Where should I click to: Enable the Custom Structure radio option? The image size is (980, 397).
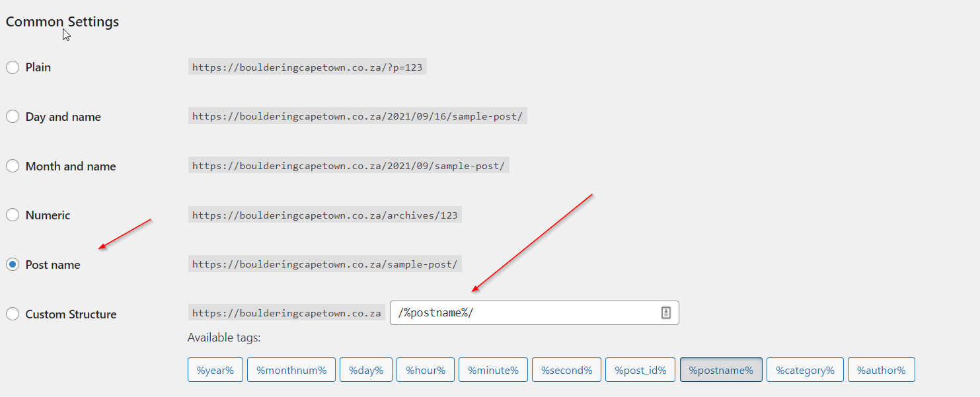13,314
